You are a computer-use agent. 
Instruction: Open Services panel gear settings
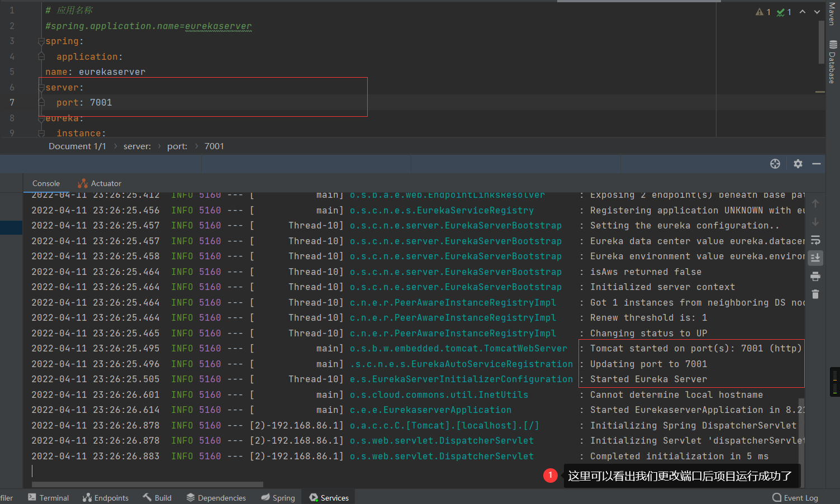point(798,164)
